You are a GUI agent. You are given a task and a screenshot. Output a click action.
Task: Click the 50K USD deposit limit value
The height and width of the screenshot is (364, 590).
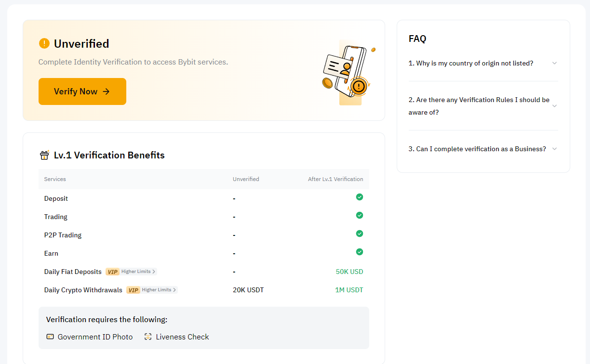[x=349, y=272]
